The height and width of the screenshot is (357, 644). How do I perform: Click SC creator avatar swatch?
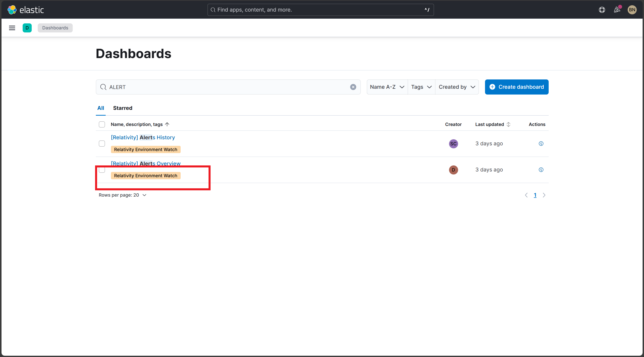(453, 144)
